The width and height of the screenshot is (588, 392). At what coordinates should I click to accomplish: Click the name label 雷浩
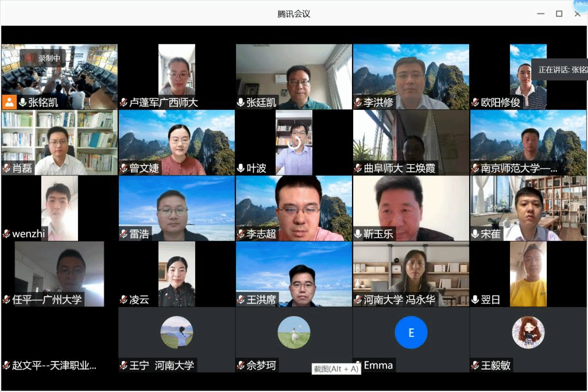139,233
